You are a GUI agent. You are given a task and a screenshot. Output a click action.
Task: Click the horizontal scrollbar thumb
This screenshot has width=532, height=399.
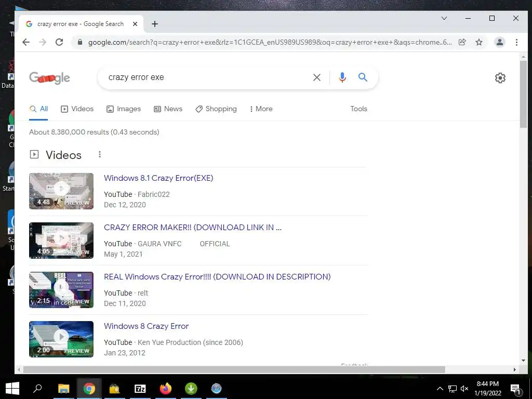(x=234, y=369)
